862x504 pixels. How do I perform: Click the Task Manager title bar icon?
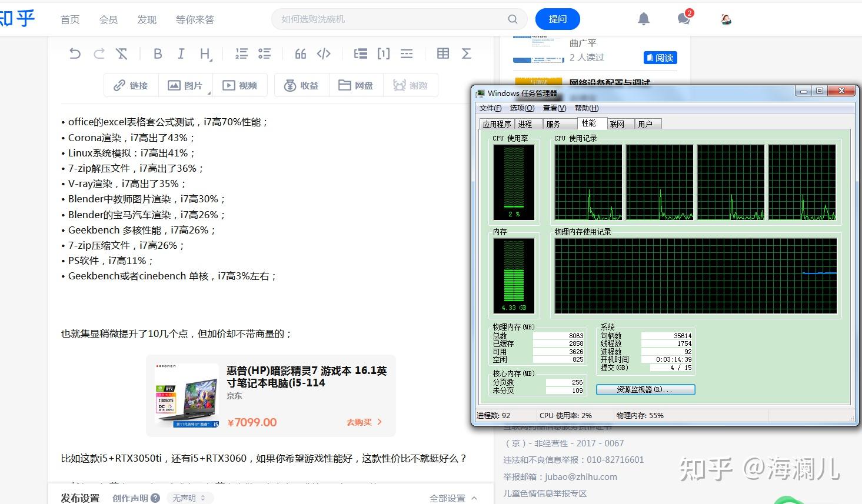[481, 93]
